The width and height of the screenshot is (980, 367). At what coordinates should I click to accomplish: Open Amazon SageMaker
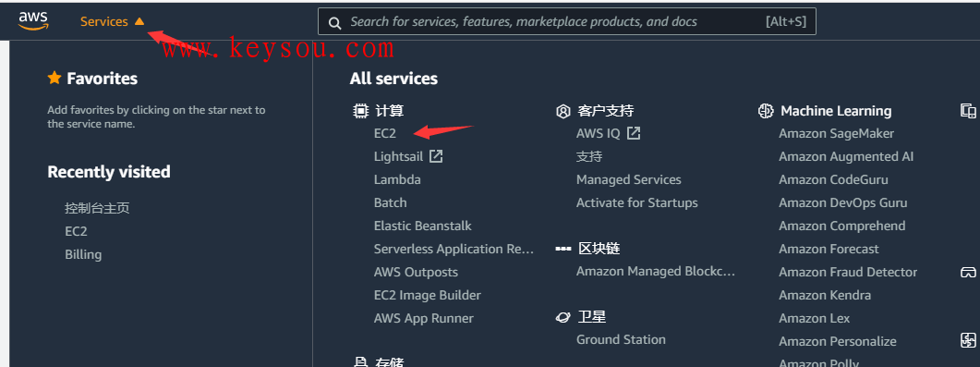(836, 134)
